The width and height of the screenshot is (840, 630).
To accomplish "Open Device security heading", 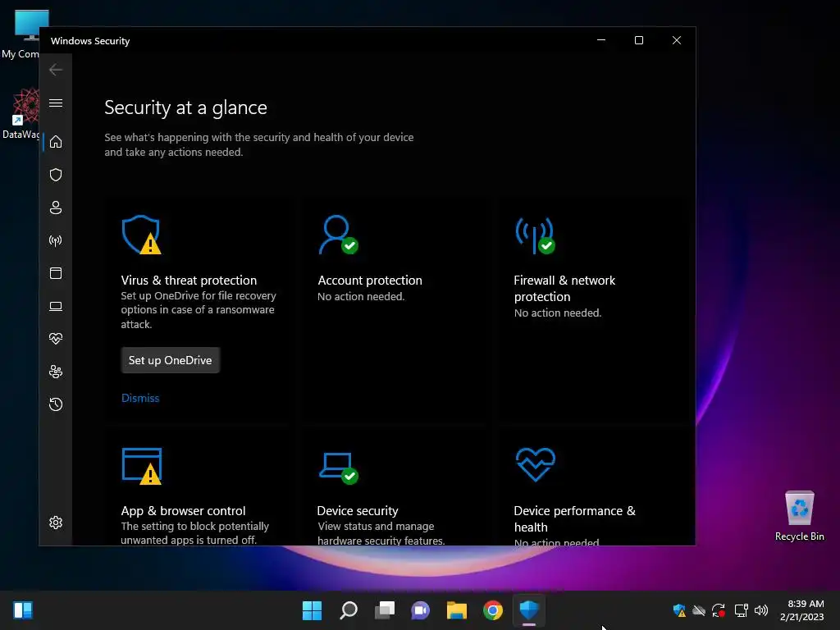I will 358,510.
